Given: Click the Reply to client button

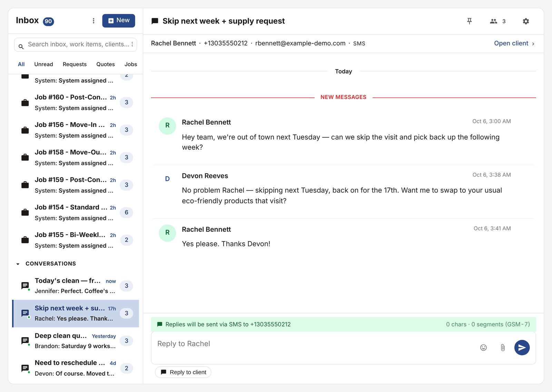Looking at the screenshot, I should click(x=183, y=372).
